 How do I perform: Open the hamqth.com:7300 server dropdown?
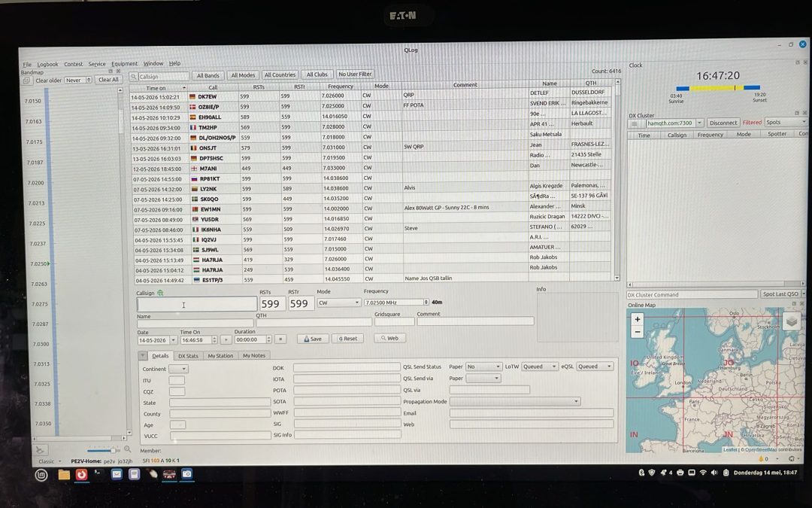pos(700,123)
